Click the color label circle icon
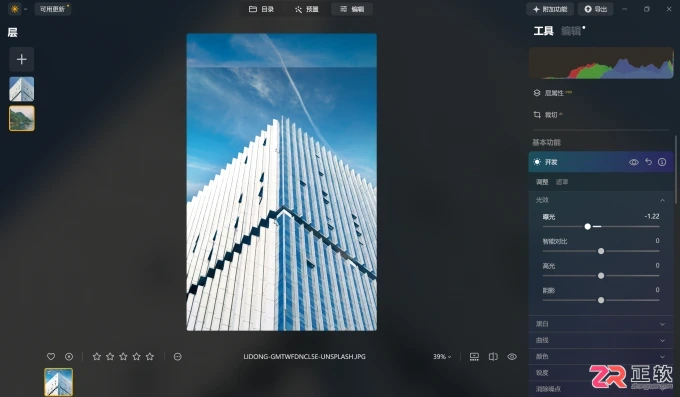This screenshot has width=680, height=397. 177,357
